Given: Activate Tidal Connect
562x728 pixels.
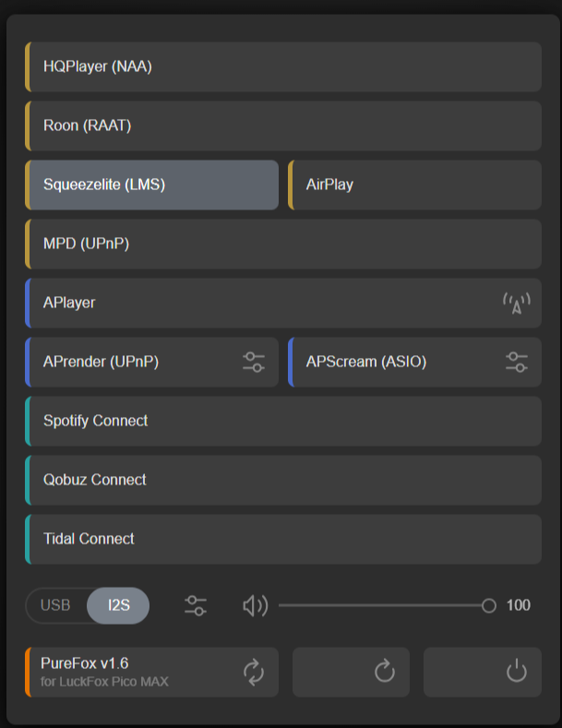Looking at the screenshot, I should (283, 539).
